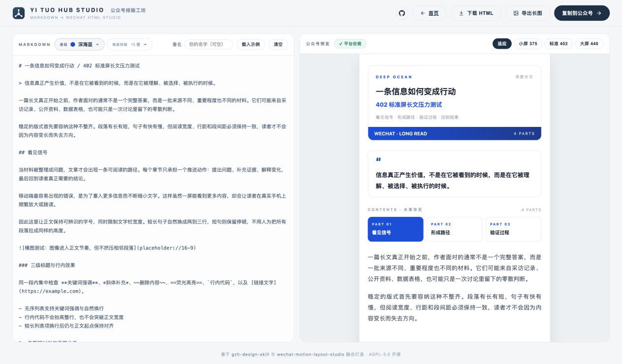Click the Yi Tuo Hub Studio logo
Image resolution: width=622 pixels, height=364 pixels.
click(x=19, y=13)
